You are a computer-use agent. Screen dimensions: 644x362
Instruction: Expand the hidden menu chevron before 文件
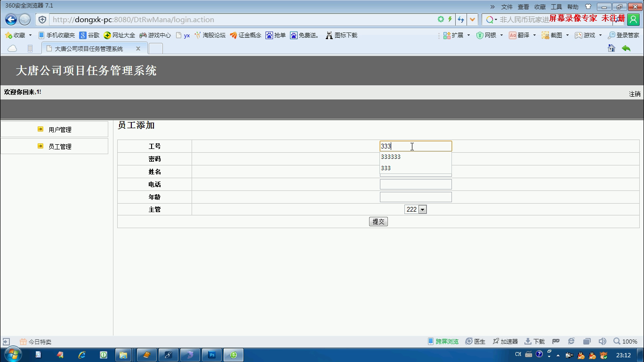tap(493, 7)
